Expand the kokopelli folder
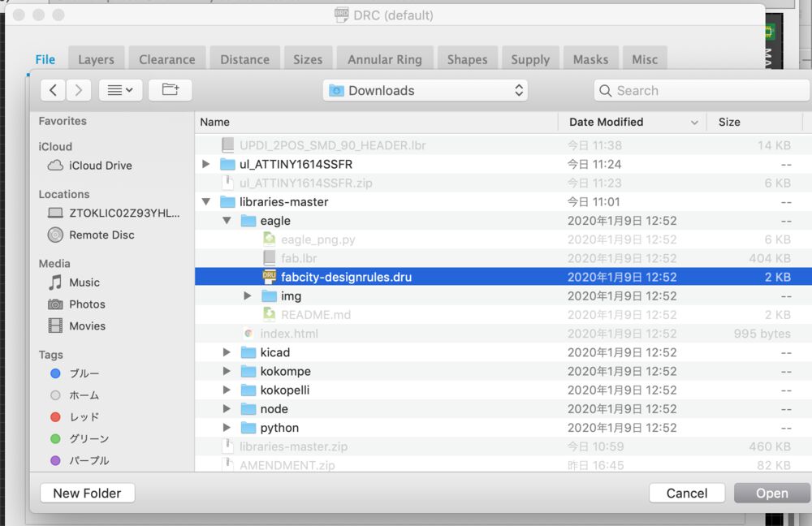This screenshot has width=812, height=526. 227,390
